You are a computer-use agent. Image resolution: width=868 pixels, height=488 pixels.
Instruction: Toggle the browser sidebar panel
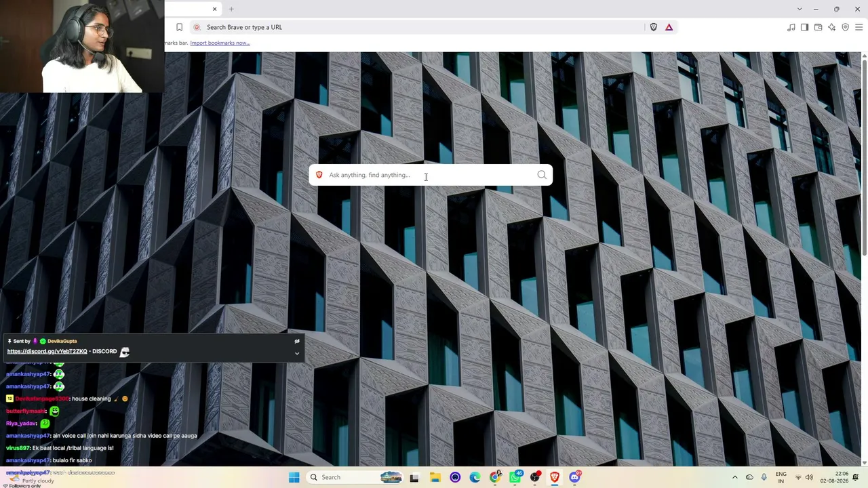tap(805, 27)
